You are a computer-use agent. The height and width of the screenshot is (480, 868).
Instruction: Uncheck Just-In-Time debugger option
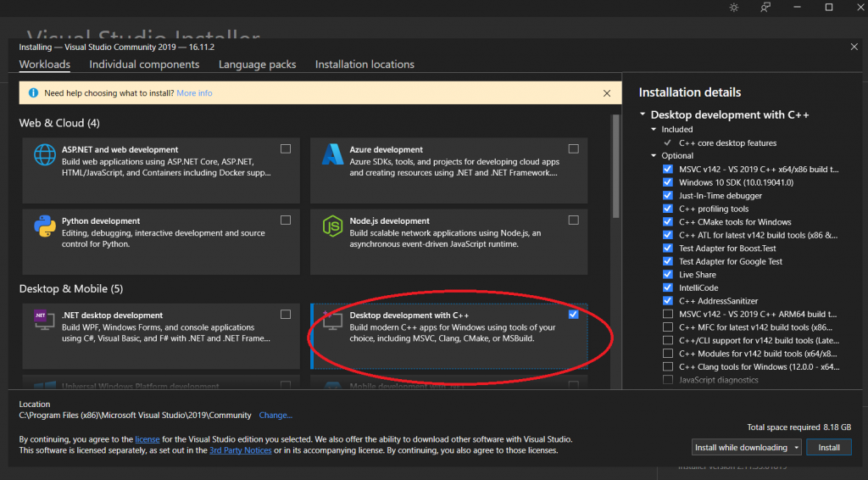point(668,195)
